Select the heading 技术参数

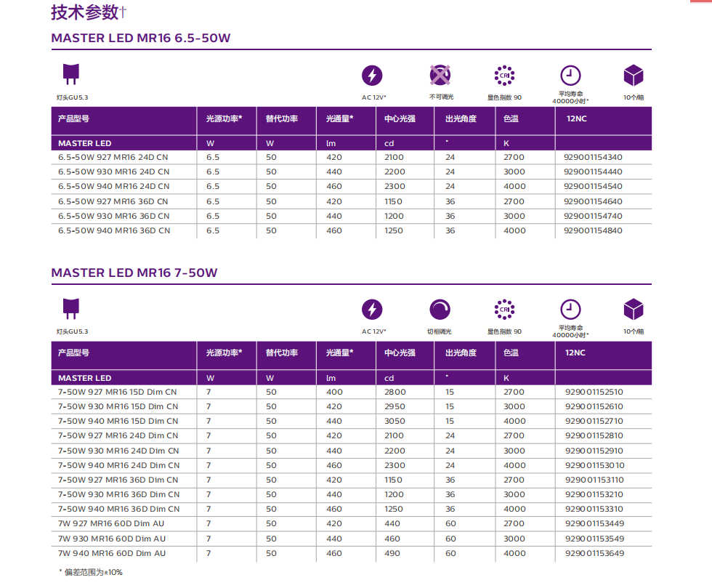click(86, 12)
